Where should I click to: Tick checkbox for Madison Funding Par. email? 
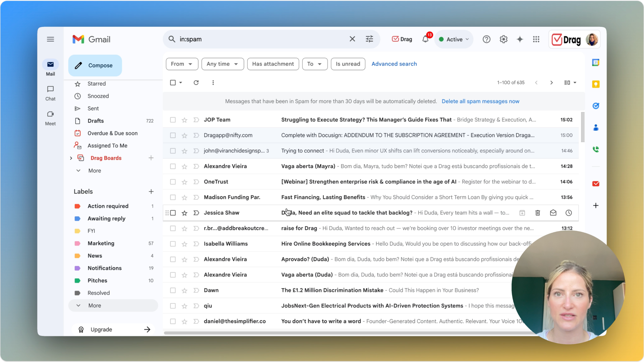click(x=173, y=197)
